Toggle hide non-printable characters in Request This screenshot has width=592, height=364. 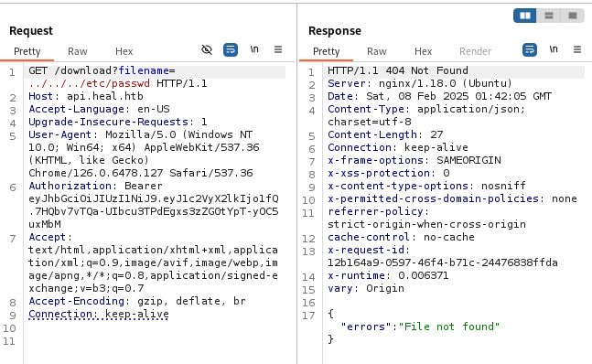point(207,49)
